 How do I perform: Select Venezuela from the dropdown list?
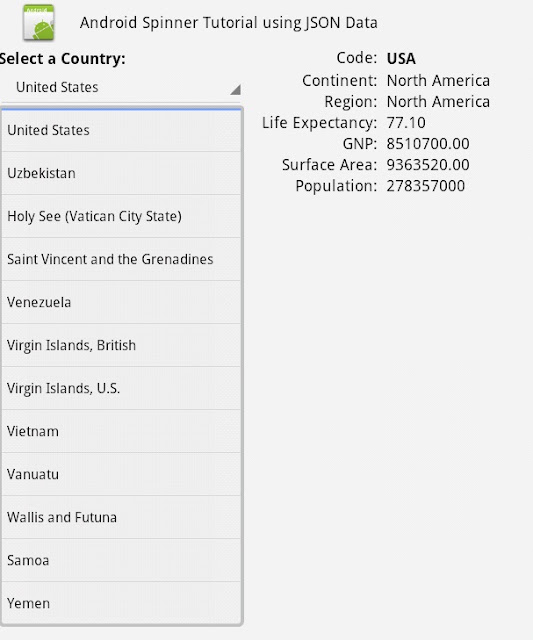pos(121,302)
